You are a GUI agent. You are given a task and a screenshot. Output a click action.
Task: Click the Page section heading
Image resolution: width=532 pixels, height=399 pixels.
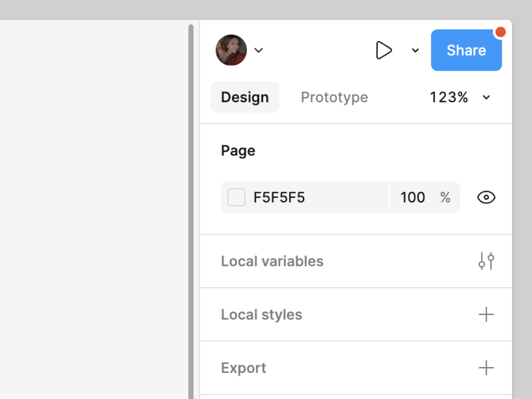click(238, 151)
